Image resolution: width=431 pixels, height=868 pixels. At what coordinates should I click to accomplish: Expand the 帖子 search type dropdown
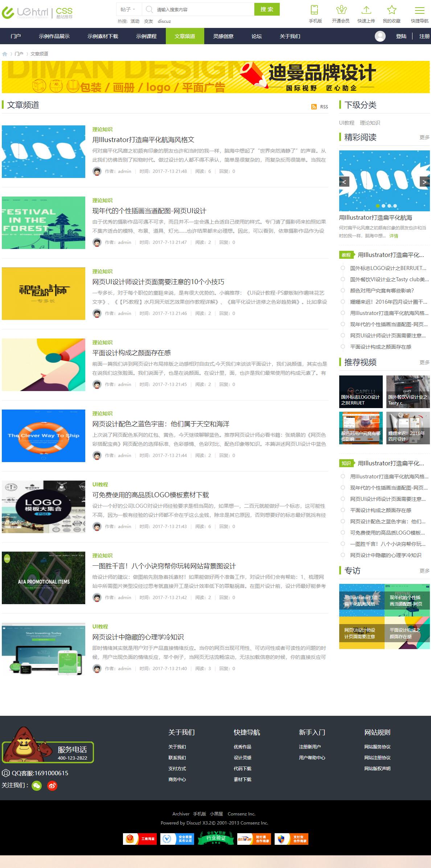point(128,9)
